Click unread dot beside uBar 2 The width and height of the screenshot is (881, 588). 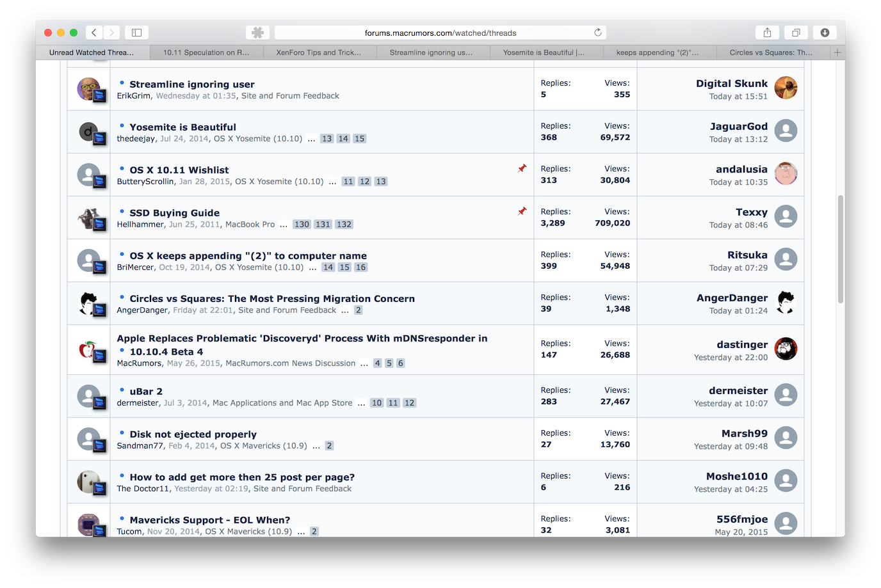click(122, 390)
